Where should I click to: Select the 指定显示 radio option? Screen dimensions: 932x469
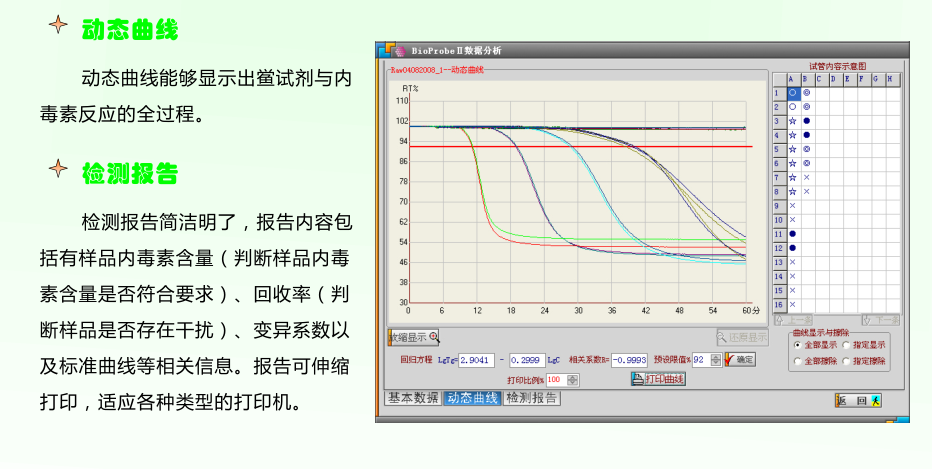pos(846,345)
